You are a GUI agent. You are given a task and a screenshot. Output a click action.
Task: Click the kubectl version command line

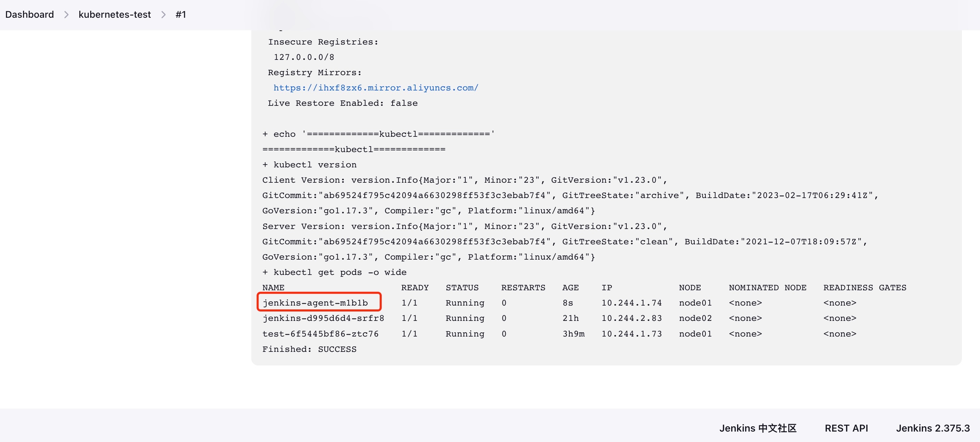pyautogui.click(x=309, y=164)
